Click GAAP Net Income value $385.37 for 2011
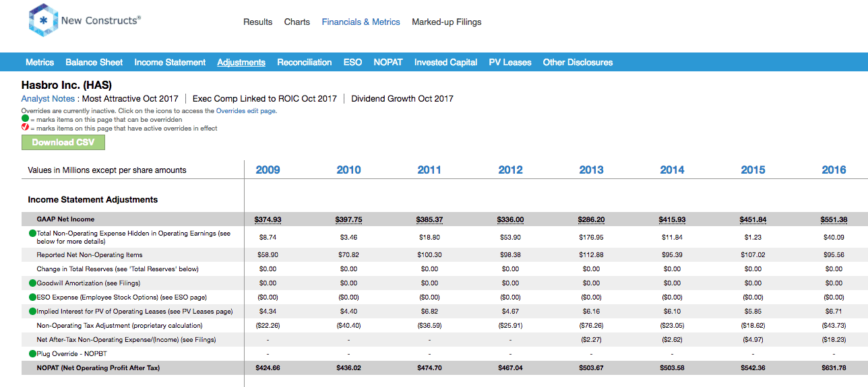Image resolution: width=868 pixels, height=387 pixels. point(430,219)
